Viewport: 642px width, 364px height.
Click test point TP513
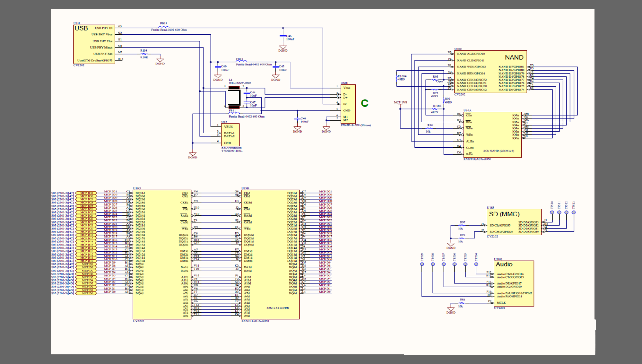574,212
